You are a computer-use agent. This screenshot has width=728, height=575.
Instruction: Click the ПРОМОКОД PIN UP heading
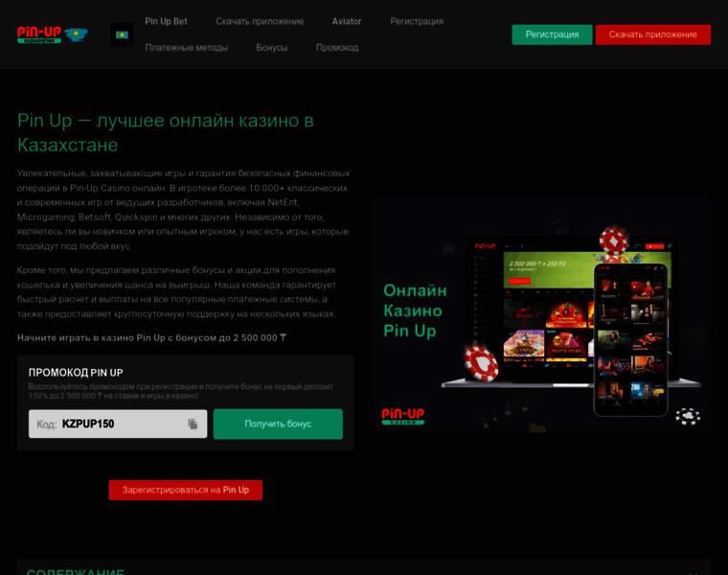[x=76, y=373]
